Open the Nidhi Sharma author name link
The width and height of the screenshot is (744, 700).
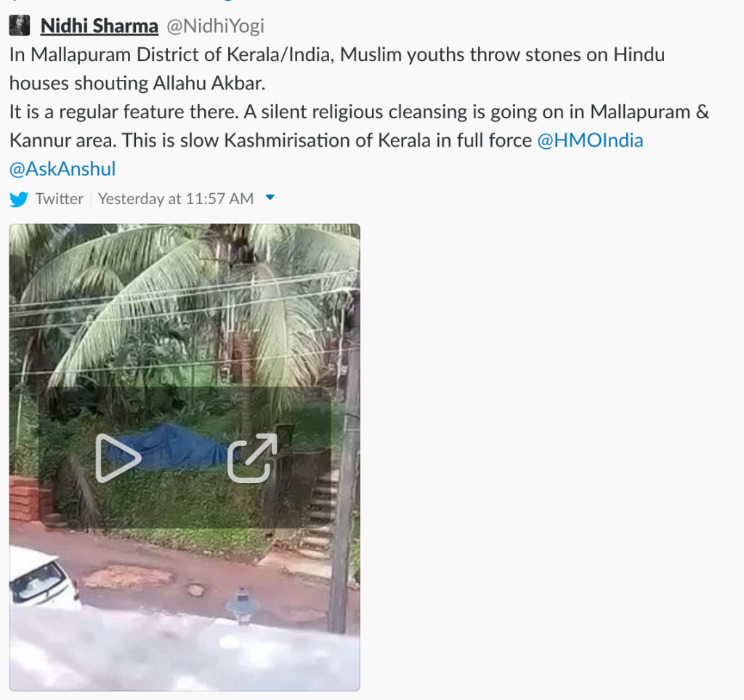pos(99,25)
